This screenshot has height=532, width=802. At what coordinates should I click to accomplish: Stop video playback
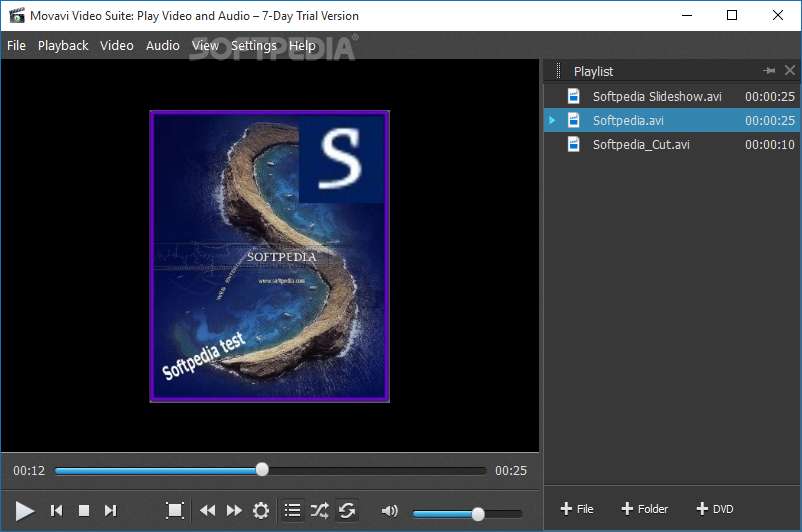pyautogui.click(x=84, y=511)
